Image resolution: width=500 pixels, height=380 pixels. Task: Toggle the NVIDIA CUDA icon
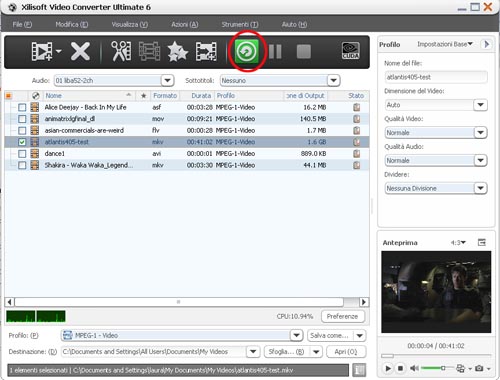coord(351,51)
